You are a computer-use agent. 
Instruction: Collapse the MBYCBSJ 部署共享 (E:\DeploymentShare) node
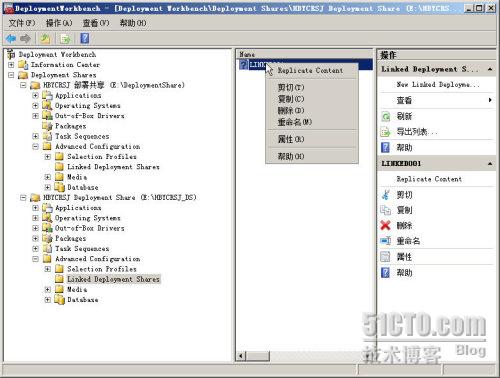click(23, 85)
